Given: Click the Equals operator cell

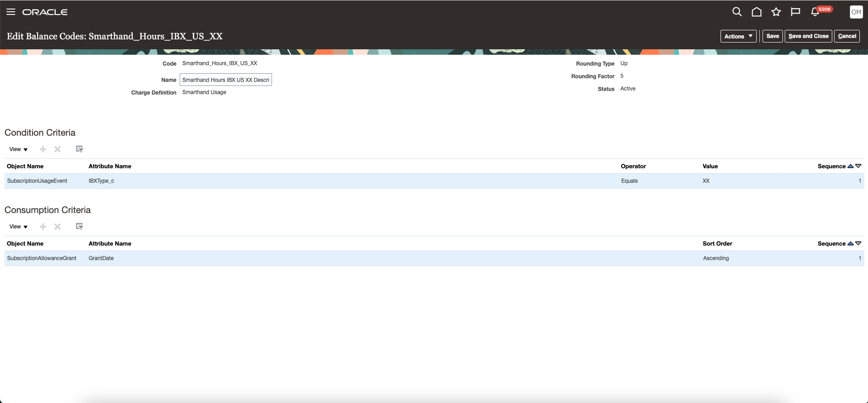Looking at the screenshot, I should click(630, 181).
